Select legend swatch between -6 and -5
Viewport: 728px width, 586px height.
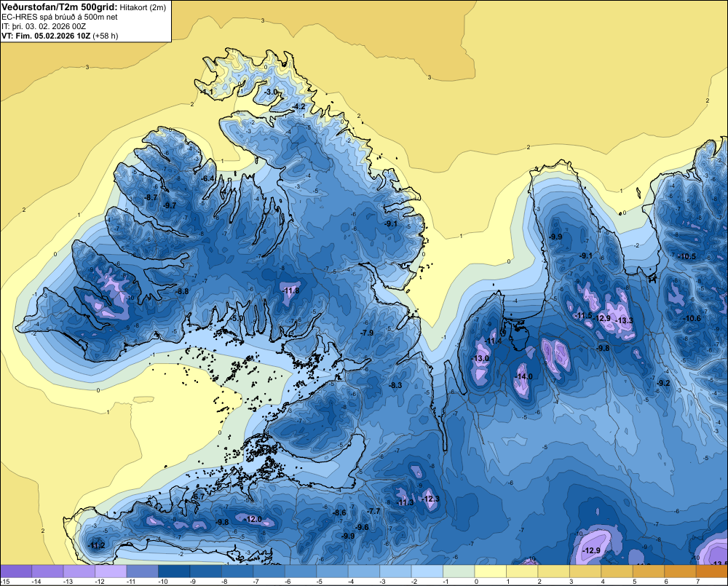tap(301, 571)
